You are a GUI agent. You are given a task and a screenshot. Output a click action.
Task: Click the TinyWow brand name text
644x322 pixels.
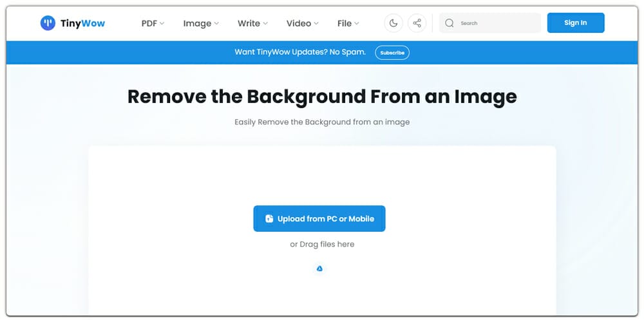pyautogui.click(x=82, y=23)
